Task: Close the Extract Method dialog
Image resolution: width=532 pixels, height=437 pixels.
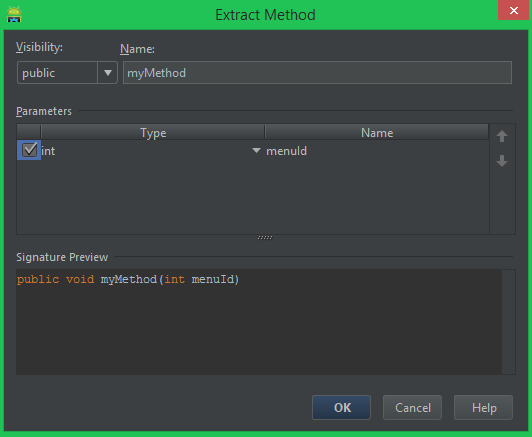Action: point(513,11)
